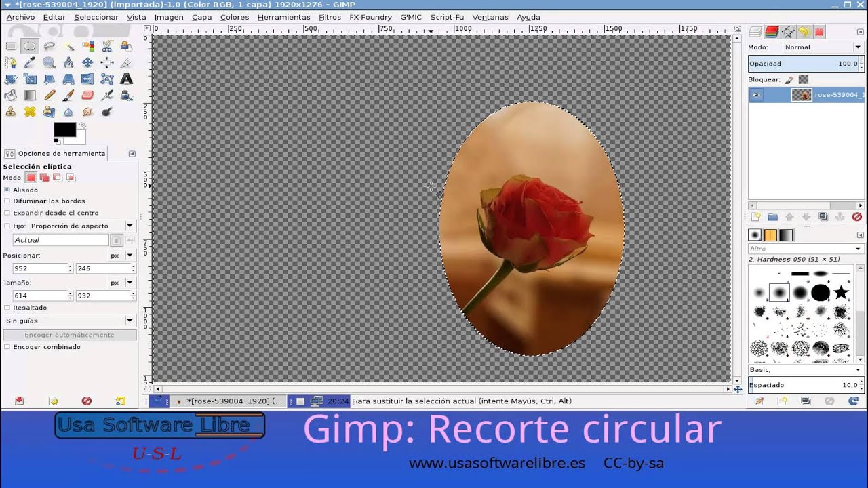Image resolution: width=868 pixels, height=488 pixels.
Task: Open the Seleccionar menu
Action: (96, 17)
